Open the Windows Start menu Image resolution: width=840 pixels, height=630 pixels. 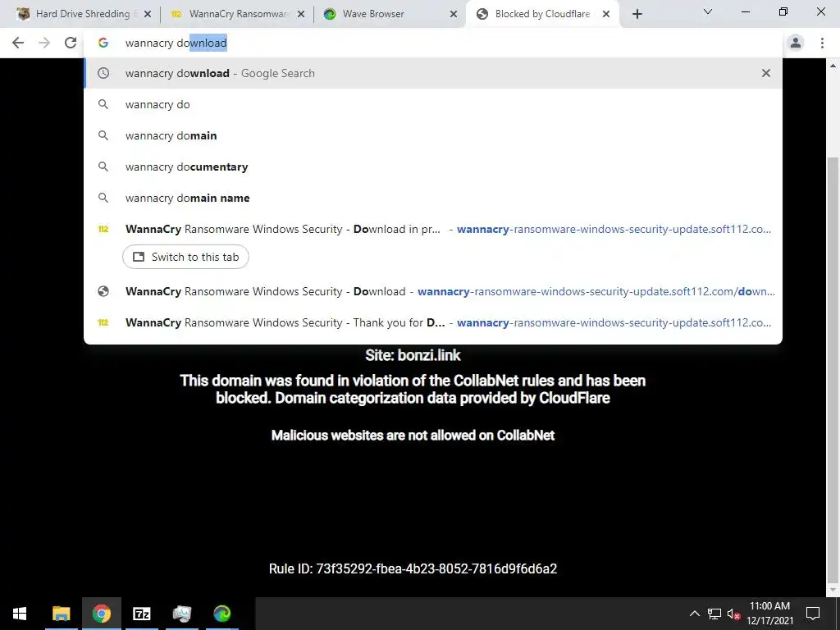[20, 614]
